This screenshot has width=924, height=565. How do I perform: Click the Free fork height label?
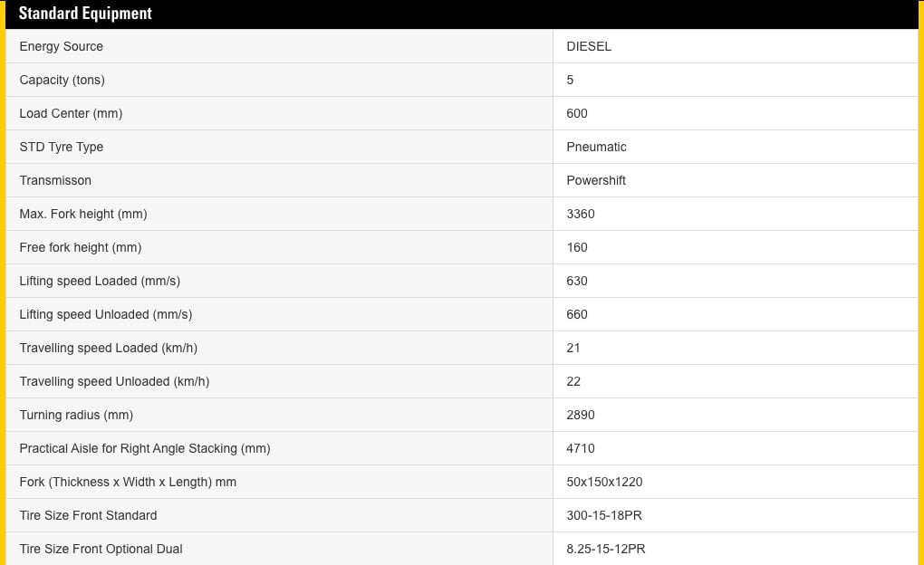(81, 247)
